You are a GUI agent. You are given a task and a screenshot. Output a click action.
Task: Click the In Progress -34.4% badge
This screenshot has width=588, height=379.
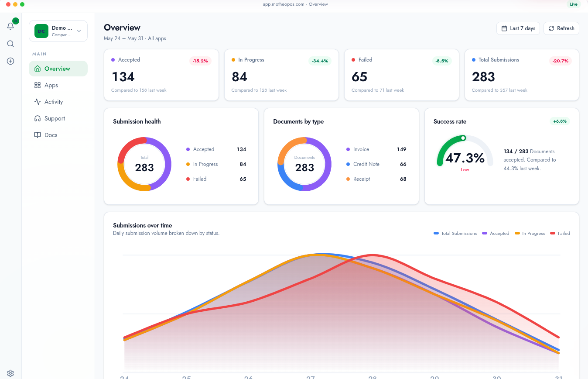pos(320,61)
